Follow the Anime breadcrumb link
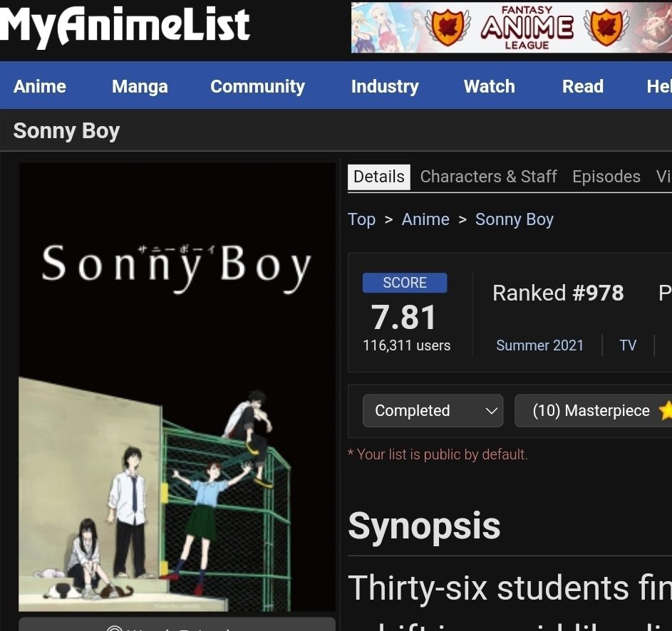Screen dimensions: 672x631 coord(425,220)
